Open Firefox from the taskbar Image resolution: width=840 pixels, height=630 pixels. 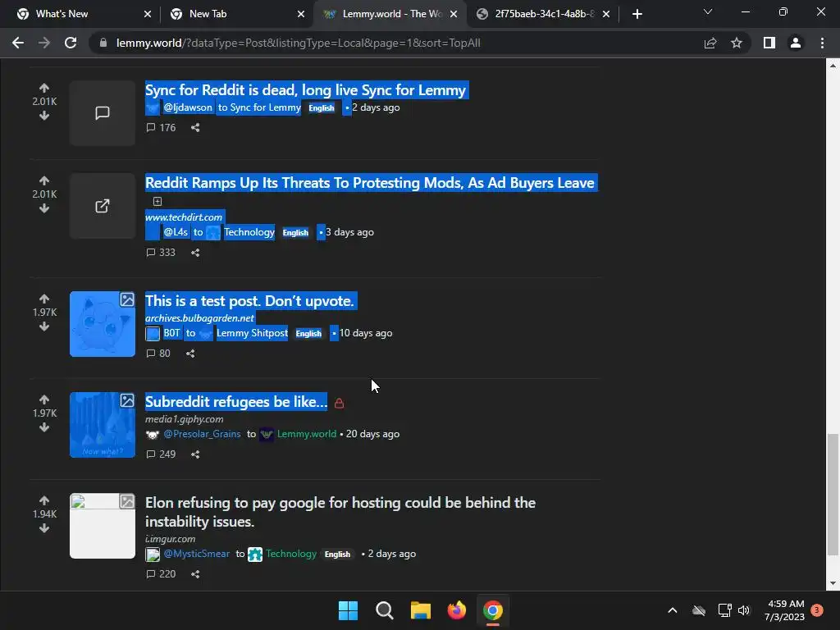456,610
